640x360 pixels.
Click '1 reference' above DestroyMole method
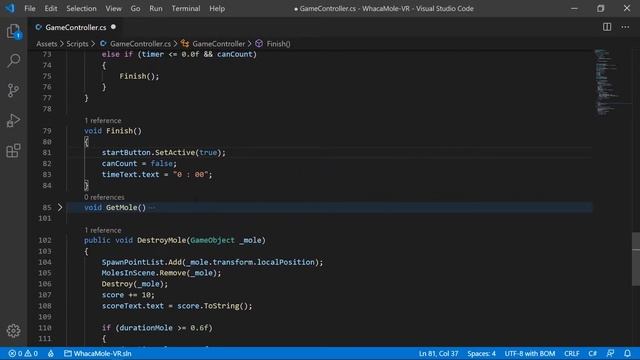pyautogui.click(x=103, y=230)
